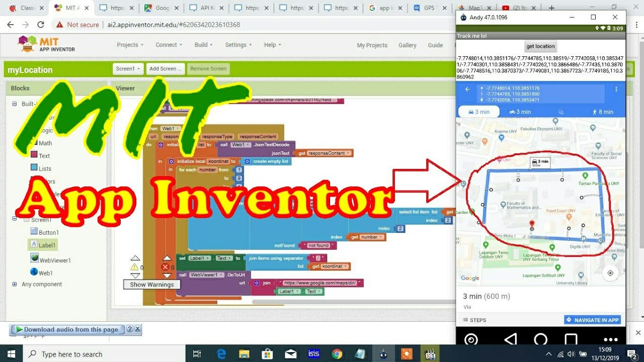Open the Screen1 selector dropdown
The image size is (644, 362).
point(128,69)
